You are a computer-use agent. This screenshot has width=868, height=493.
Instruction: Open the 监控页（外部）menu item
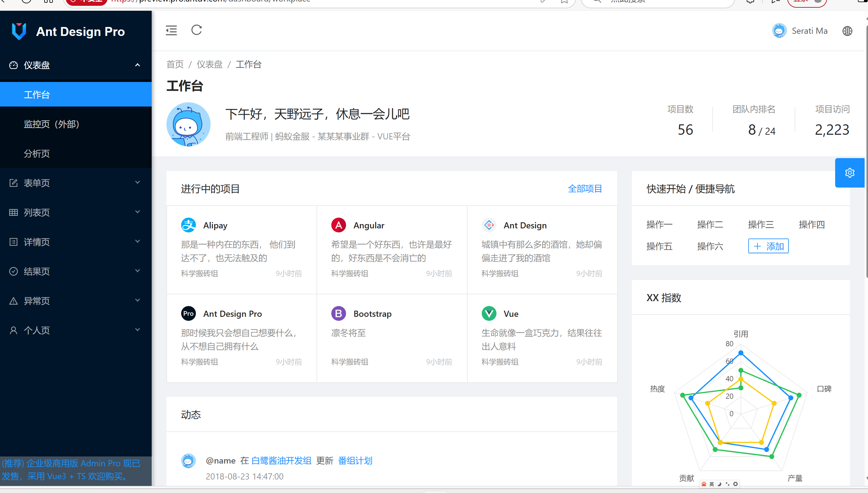(76, 124)
